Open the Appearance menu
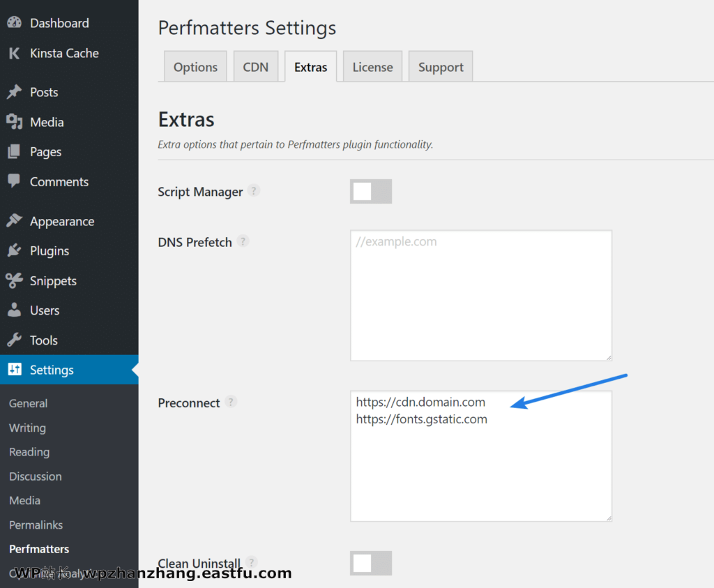Viewport: 714px width, 588px height. (62, 220)
